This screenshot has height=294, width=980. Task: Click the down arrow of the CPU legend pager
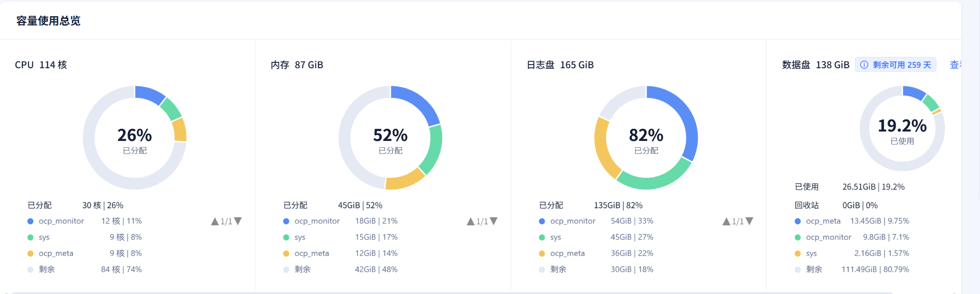pos(238,221)
